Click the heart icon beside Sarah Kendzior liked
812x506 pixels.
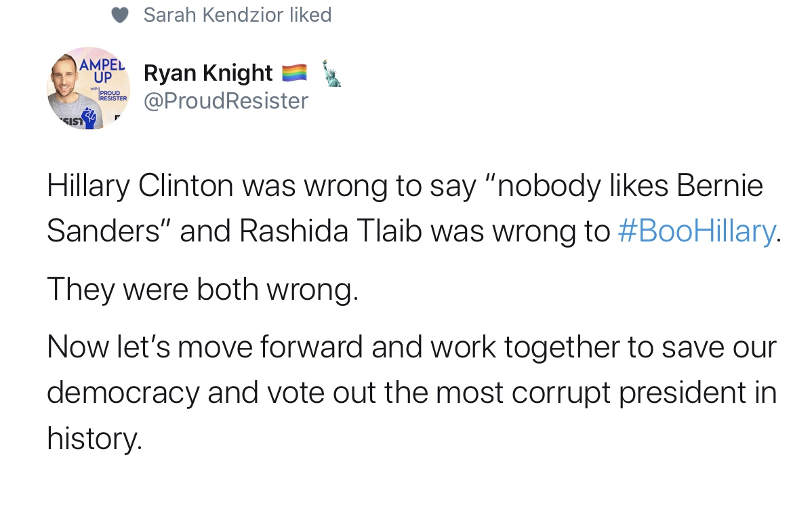[120, 15]
